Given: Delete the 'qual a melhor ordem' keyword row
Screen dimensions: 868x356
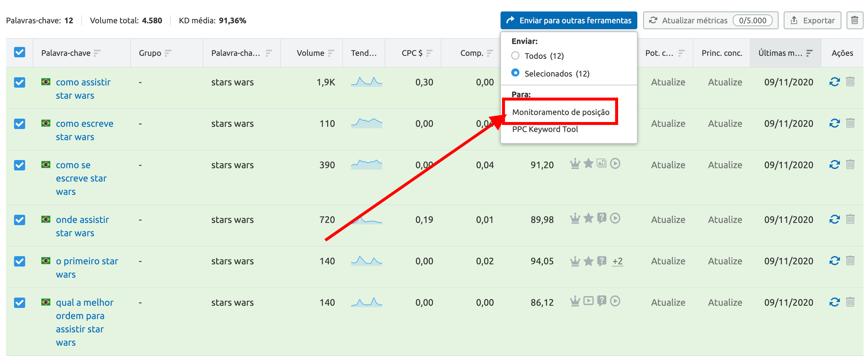Looking at the screenshot, I should pyautogui.click(x=850, y=302).
